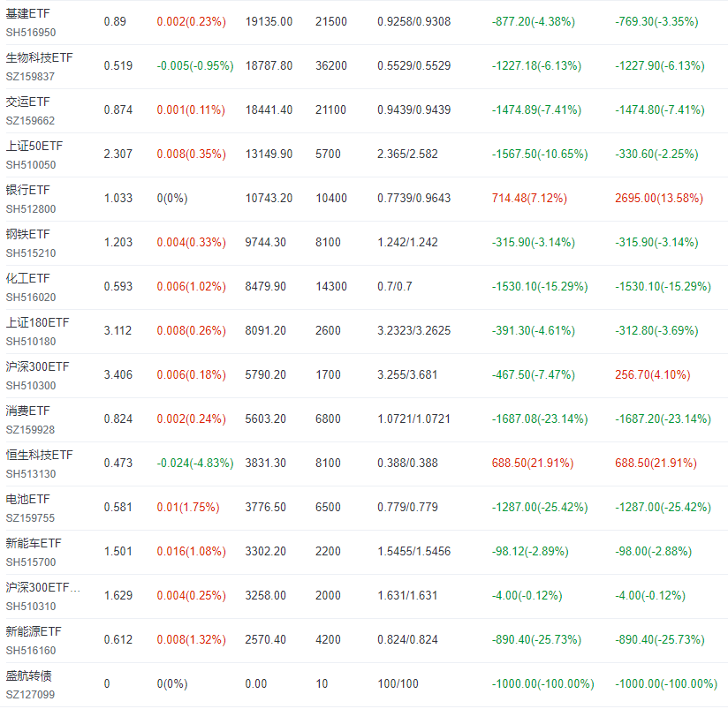Click the code SH516950
This screenshot has width=728, height=709.
[x=31, y=33]
